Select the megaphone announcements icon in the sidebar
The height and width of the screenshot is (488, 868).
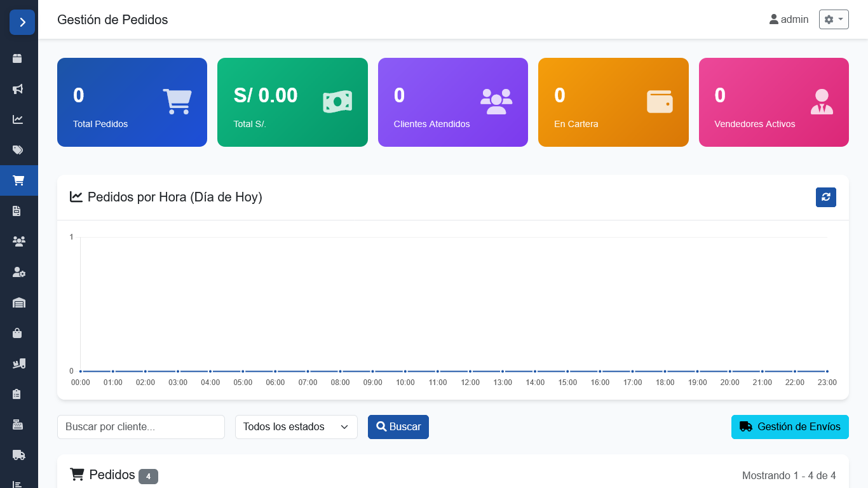(x=19, y=89)
